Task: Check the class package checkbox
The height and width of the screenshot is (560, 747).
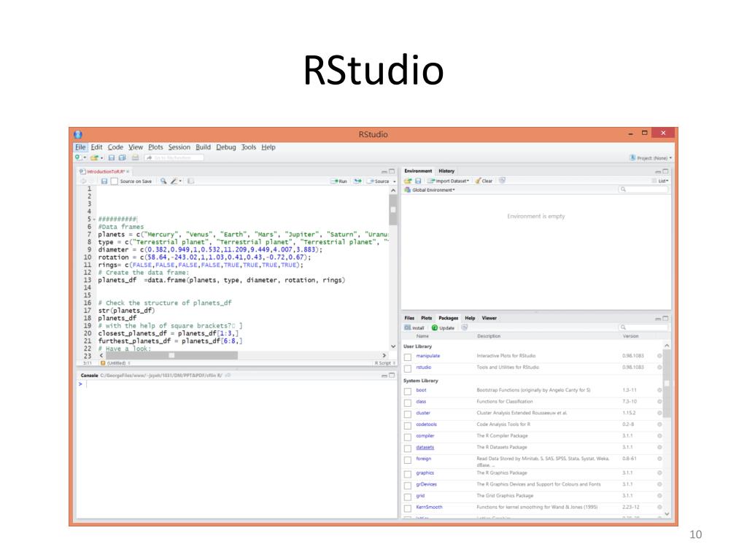Action: coord(408,402)
